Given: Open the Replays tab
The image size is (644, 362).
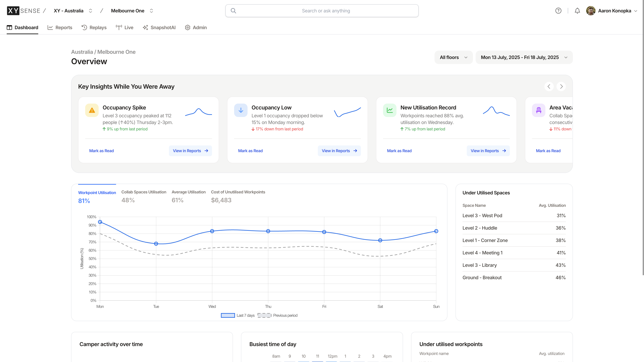Looking at the screenshot, I should [94, 27].
